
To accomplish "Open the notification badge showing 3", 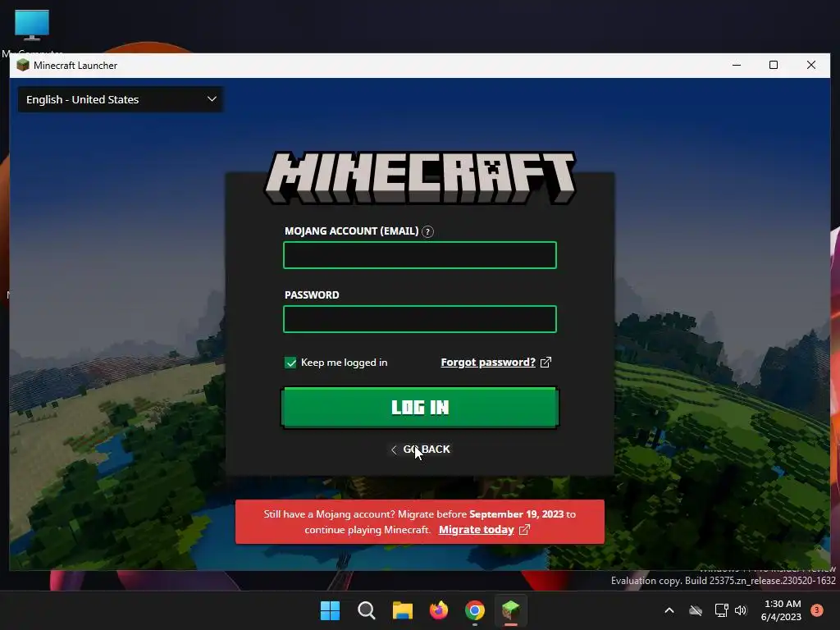I will pos(817,610).
